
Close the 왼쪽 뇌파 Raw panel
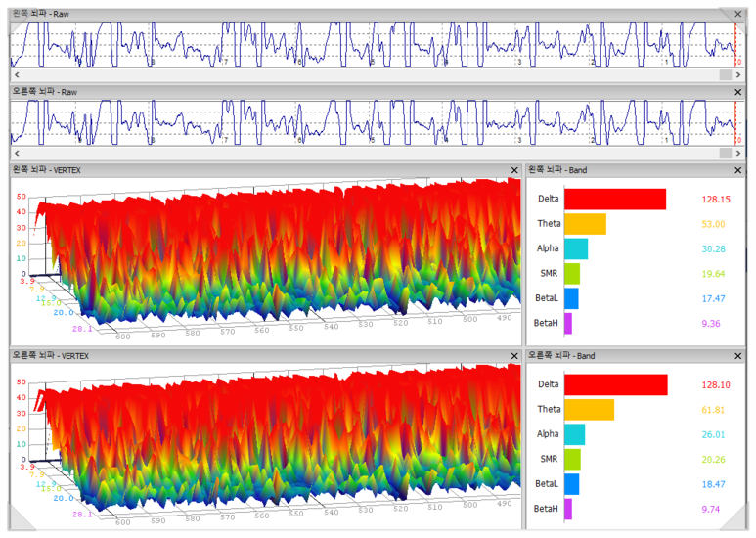[737, 14]
